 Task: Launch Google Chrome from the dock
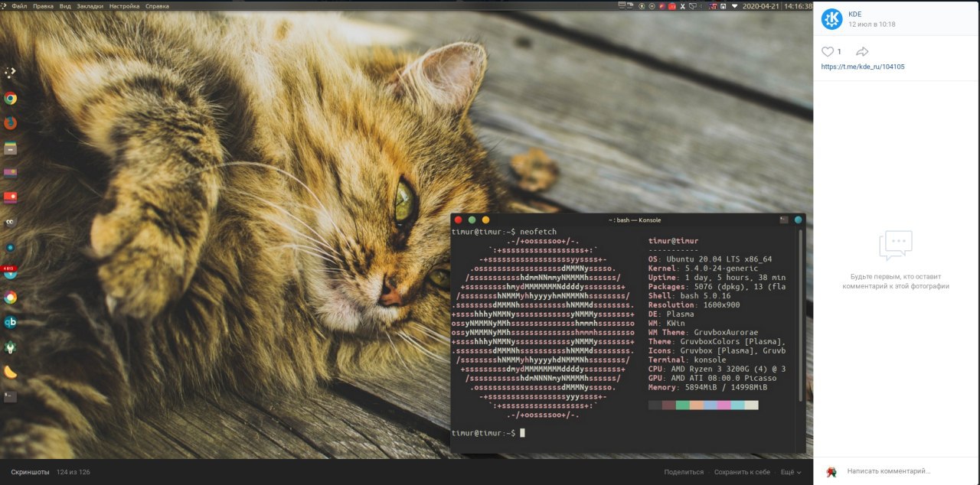10,98
